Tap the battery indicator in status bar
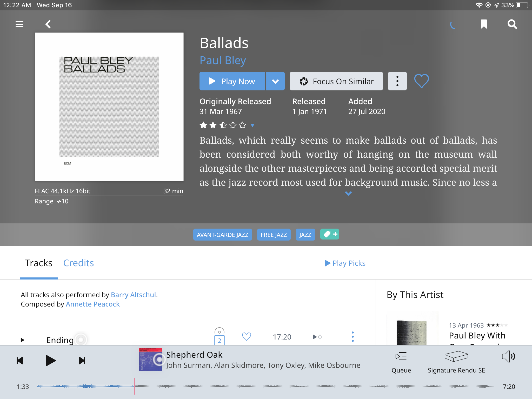This screenshot has height=399, width=532. (x=523, y=5)
